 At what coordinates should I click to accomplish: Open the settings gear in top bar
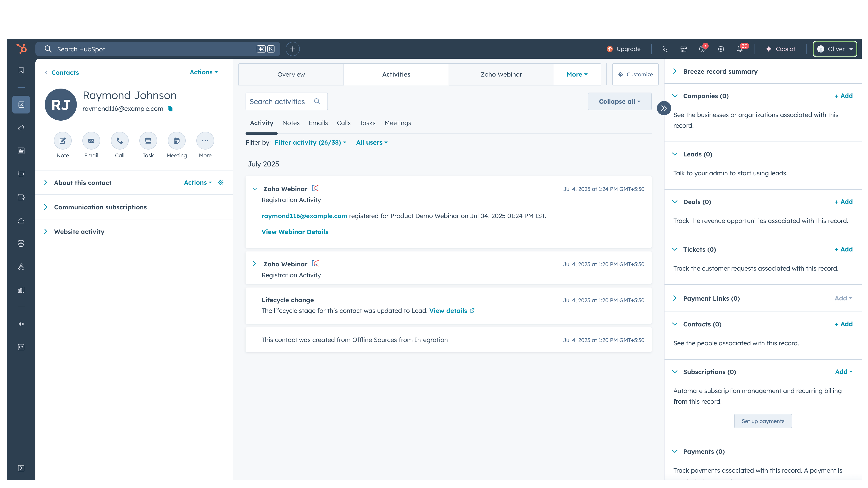click(x=721, y=49)
